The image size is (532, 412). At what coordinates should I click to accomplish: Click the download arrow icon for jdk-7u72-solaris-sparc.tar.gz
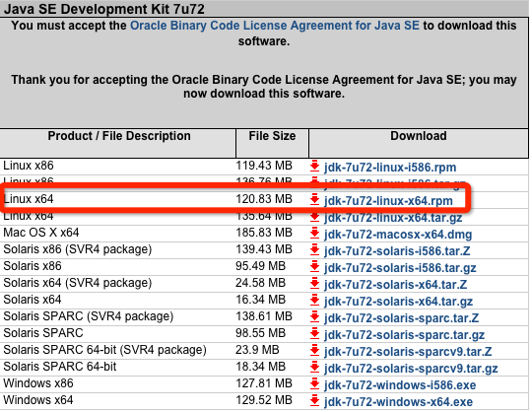click(x=315, y=334)
